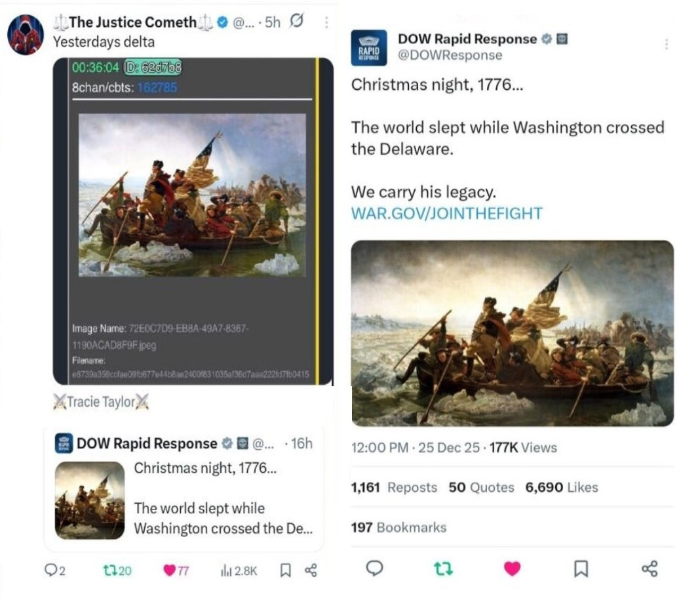Like the left post with 77 likes
The width and height of the screenshot is (700, 598).
(x=176, y=570)
